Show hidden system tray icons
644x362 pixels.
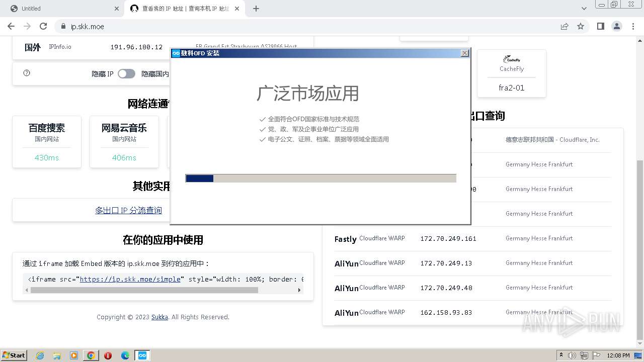pyautogui.click(x=561, y=355)
